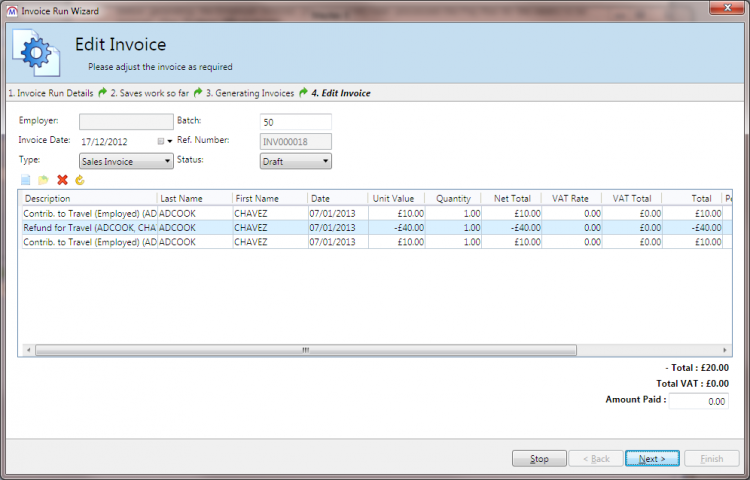Click the Batch number field
750x480 pixels.
point(295,122)
